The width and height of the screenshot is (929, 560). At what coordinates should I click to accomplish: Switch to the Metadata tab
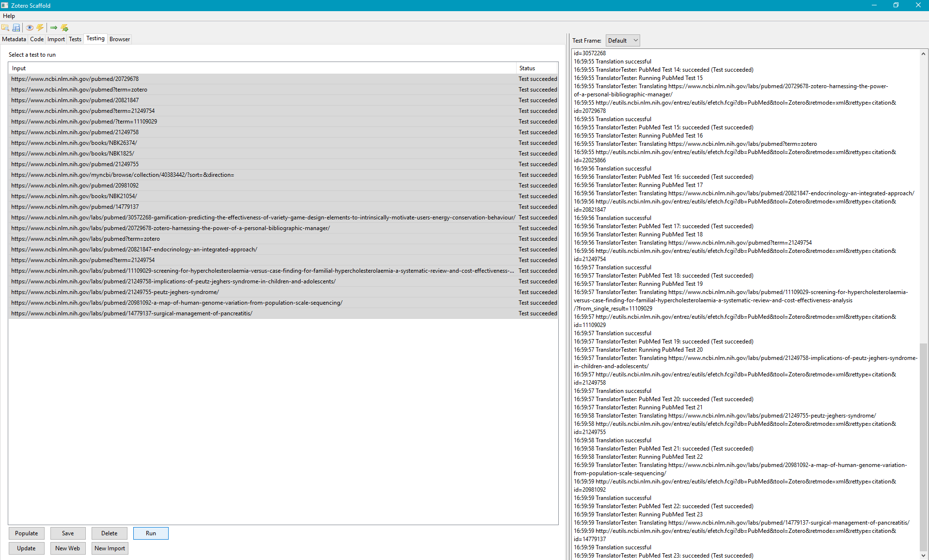coord(14,39)
